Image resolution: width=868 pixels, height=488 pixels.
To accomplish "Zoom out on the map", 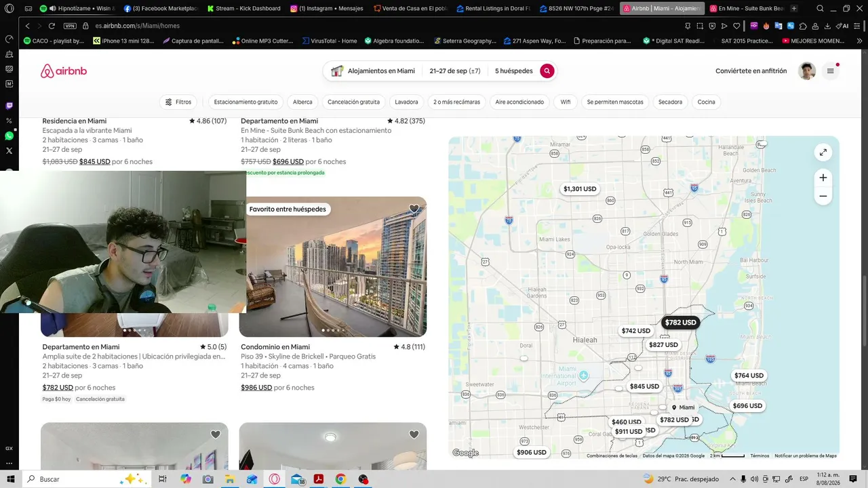I will tap(823, 196).
